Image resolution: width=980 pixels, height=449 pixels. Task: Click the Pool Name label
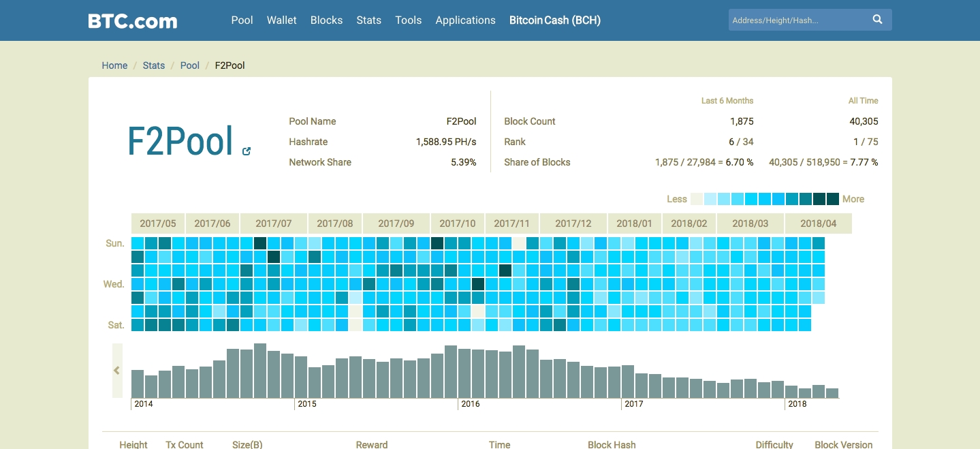point(313,121)
